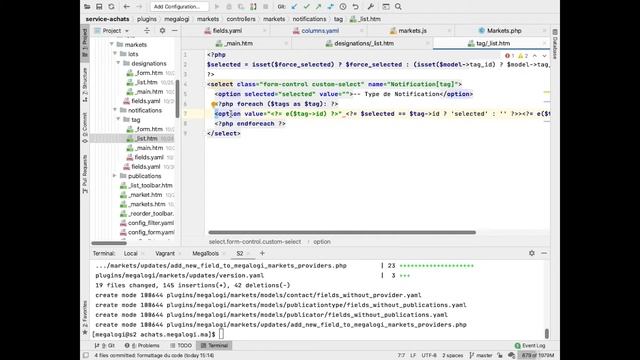The image size is (640, 360).
Task: Toggle the Favorites tool window side tab
Action: (x=85, y=318)
